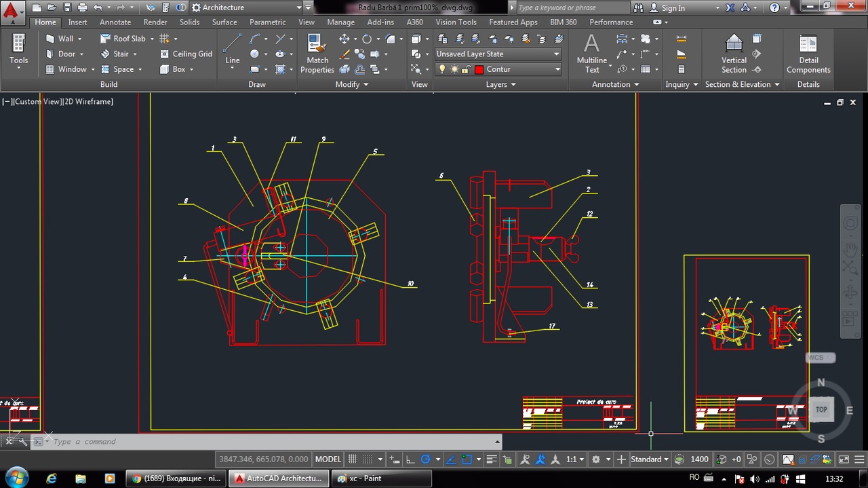Image resolution: width=868 pixels, height=488 pixels.
Task: Lock the Contur layer
Action: click(464, 69)
